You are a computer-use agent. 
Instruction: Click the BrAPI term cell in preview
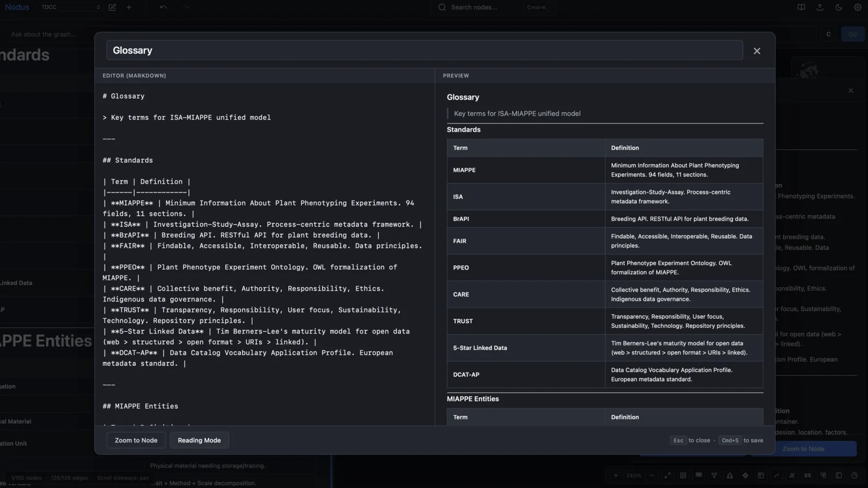[526, 219]
